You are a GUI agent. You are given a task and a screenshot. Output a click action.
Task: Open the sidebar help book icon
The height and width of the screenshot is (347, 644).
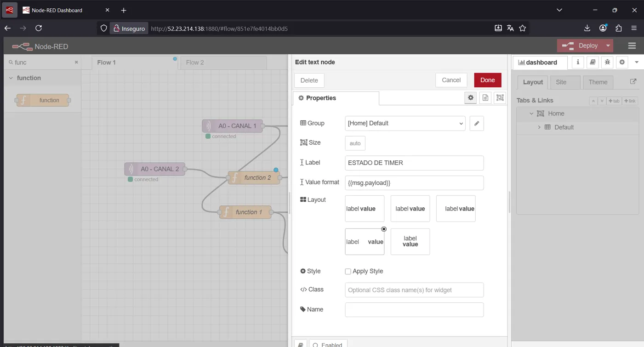click(x=593, y=63)
